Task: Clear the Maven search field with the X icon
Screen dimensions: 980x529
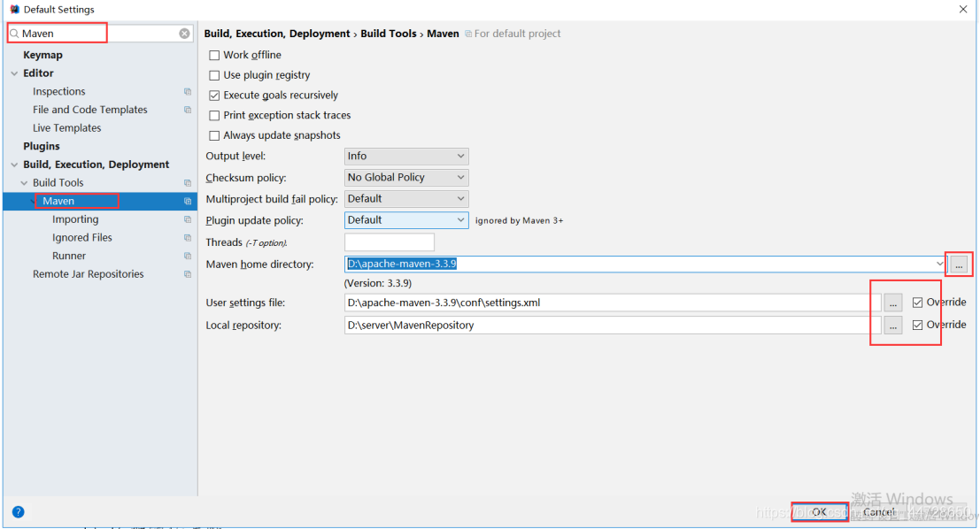Action: (x=184, y=34)
